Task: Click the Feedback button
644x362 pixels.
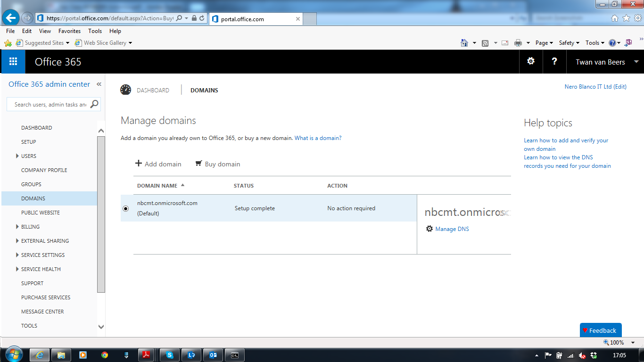Action: (601, 330)
